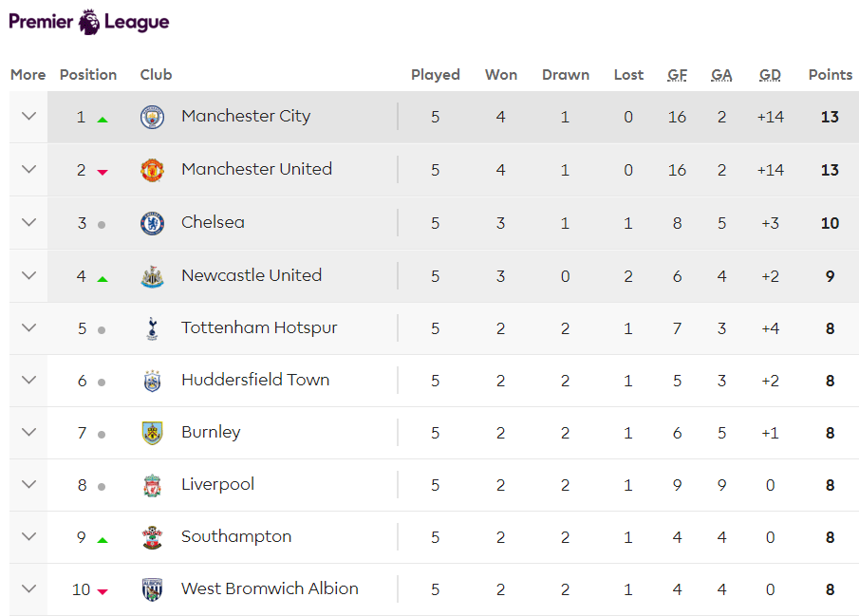The image size is (859, 616).
Task: Click the Newcastle United crest icon
Action: click(152, 276)
